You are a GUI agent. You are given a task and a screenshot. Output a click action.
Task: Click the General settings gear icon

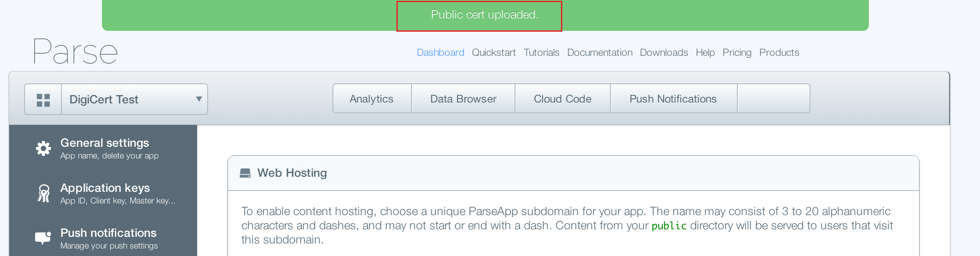(43, 148)
